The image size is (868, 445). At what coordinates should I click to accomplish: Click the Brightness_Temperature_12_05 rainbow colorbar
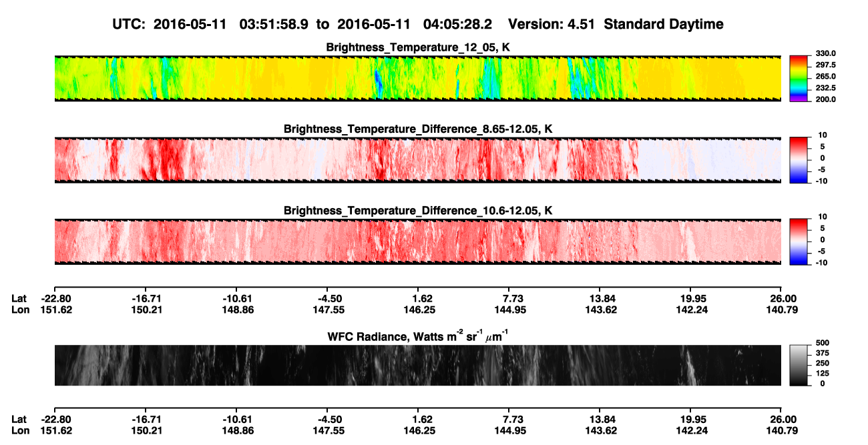(x=799, y=77)
